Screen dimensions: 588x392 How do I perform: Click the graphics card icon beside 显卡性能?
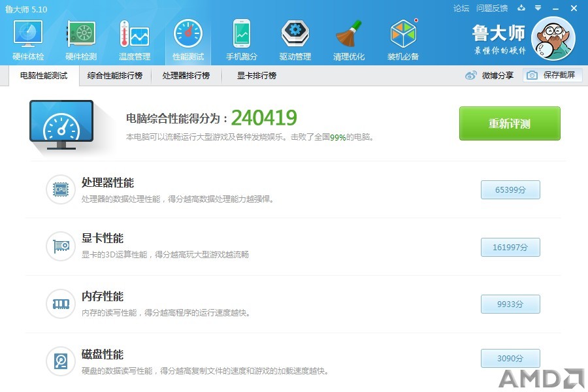(x=61, y=246)
